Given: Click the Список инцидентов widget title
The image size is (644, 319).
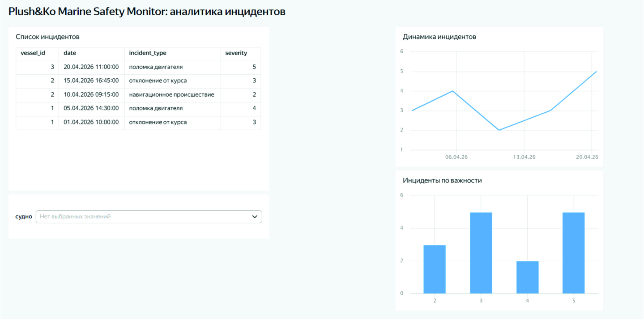Looking at the screenshot, I should pos(47,37).
